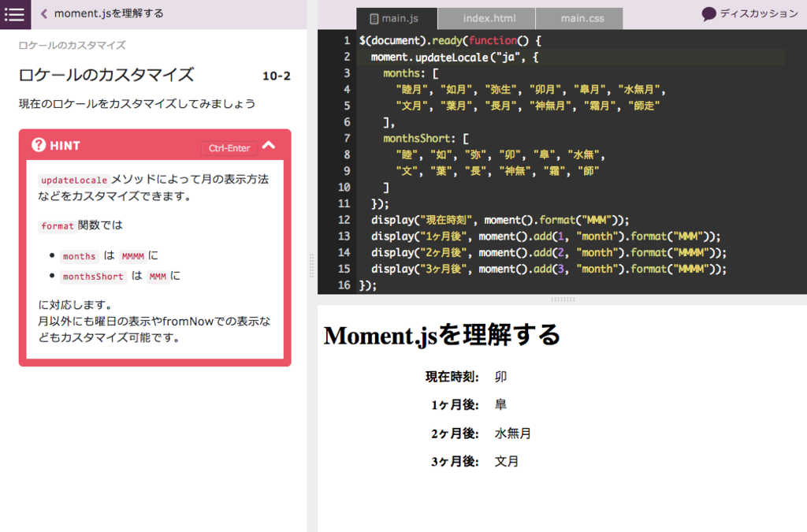Click the 1ヶ月後: label in preview
The height and width of the screenshot is (532, 807).
tap(455, 405)
